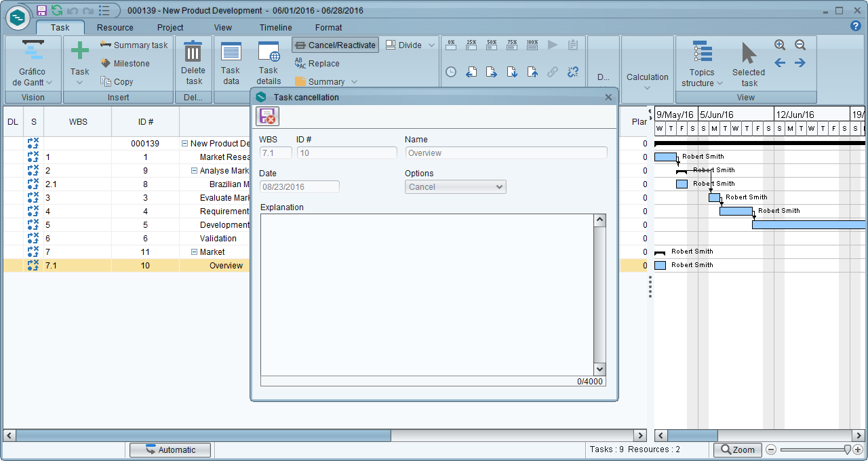Click the page with down arrow icon
Viewport: 868px width, 461px height.
click(512, 72)
